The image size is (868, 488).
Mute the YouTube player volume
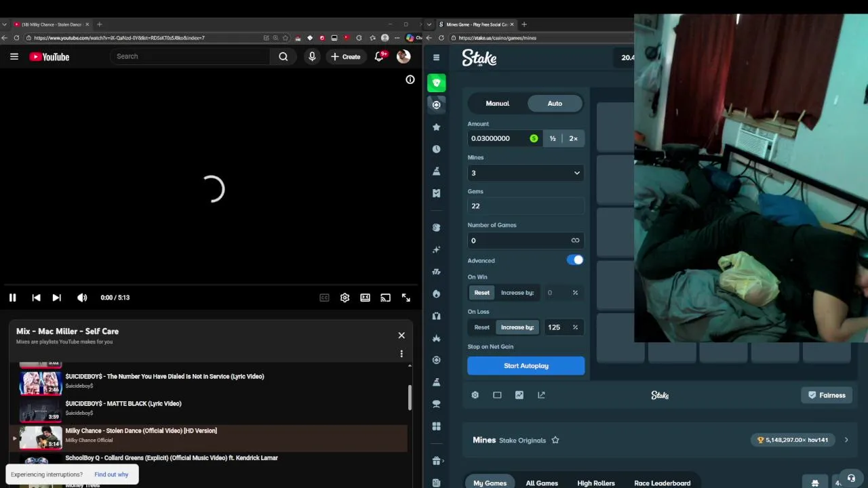coord(82,298)
